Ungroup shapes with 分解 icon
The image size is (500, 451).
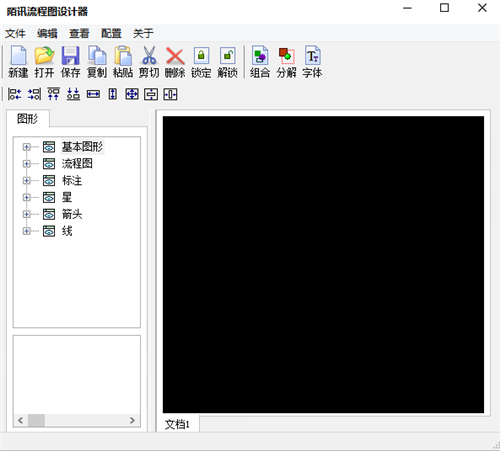[x=286, y=62]
